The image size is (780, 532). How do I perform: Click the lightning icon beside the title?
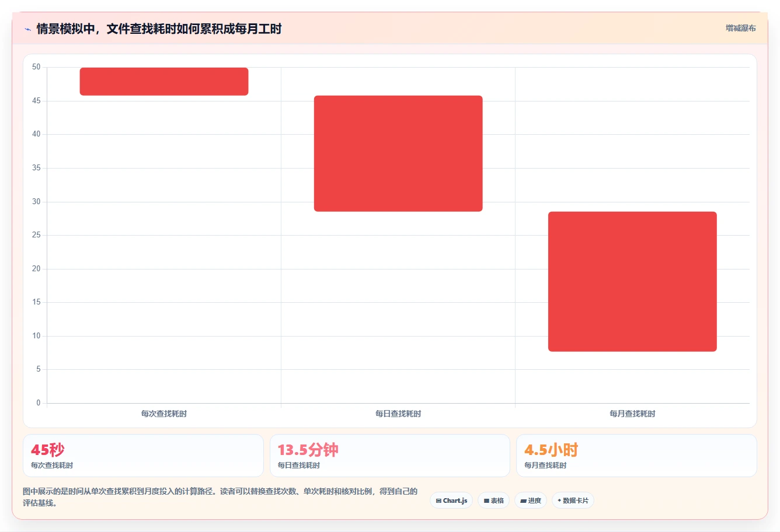click(27, 29)
